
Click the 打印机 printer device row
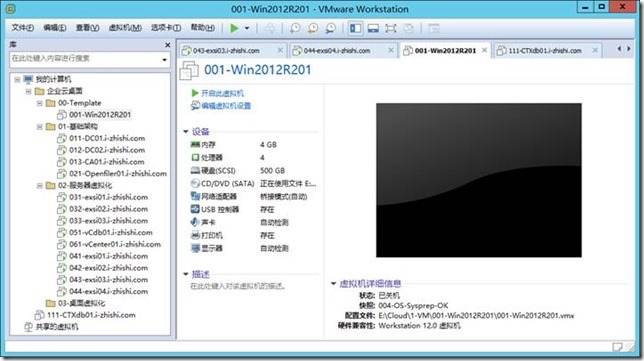tap(254, 235)
